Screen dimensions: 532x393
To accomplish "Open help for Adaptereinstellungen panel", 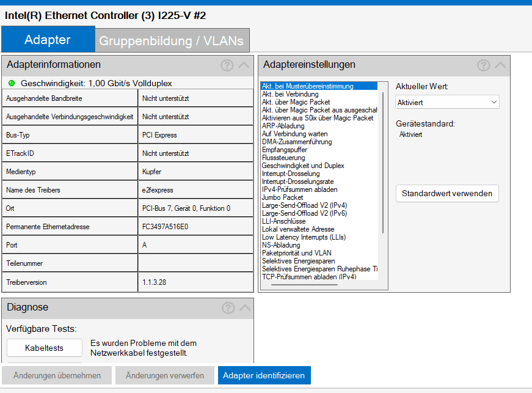I will click(484, 65).
